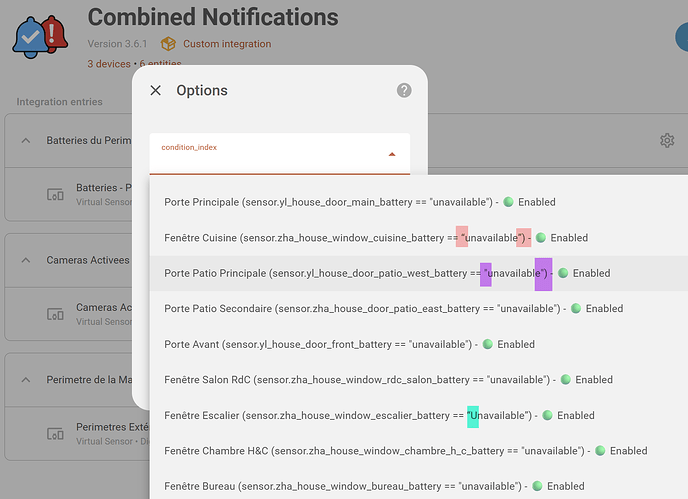Screen dimensions: 688x499
Task: Click the Batteries virtual sensor device icon
Action: (56, 194)
